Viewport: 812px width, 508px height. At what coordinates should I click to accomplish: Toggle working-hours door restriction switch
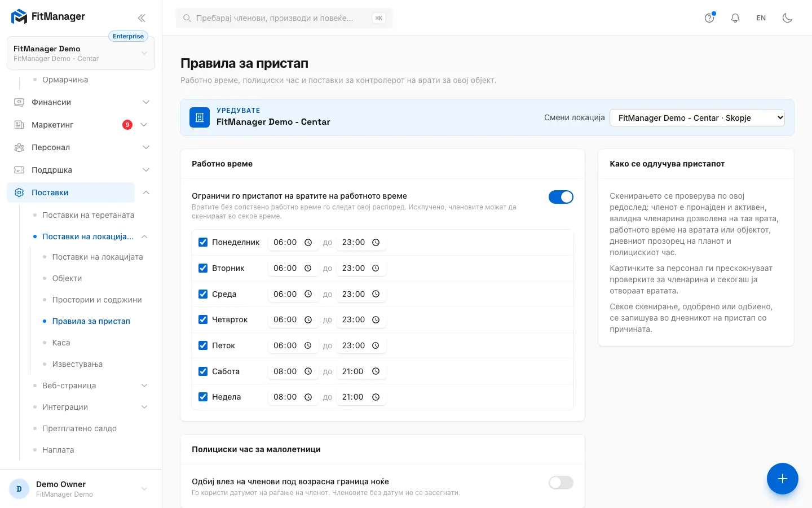click(x=561, y=197)
